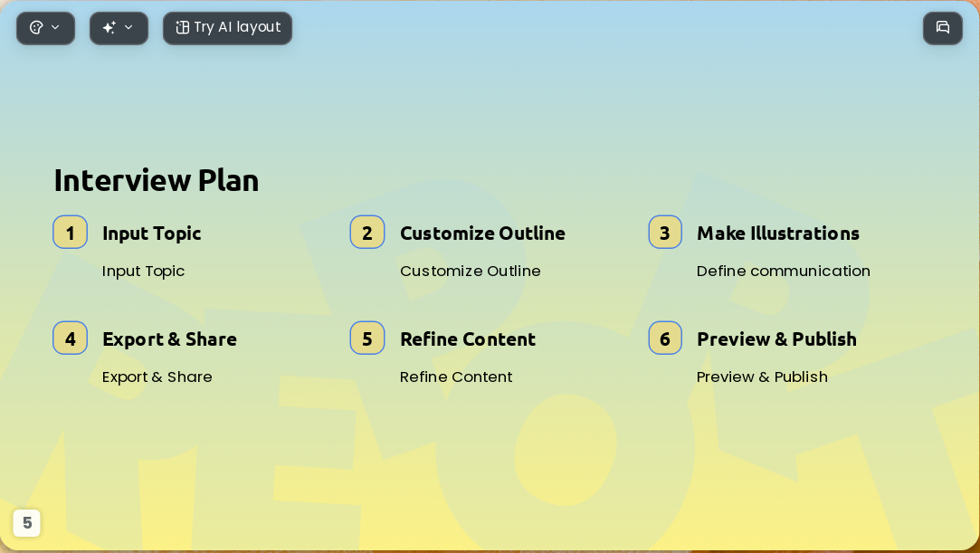Click the number 1 step badge
Image resolution: width=980 pixels, height=553 pixels.
point(70,233)
